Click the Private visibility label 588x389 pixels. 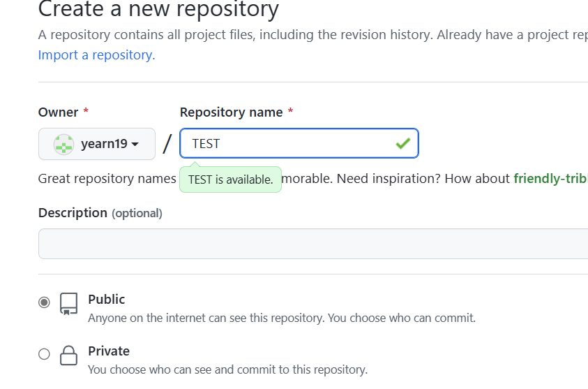109,351
